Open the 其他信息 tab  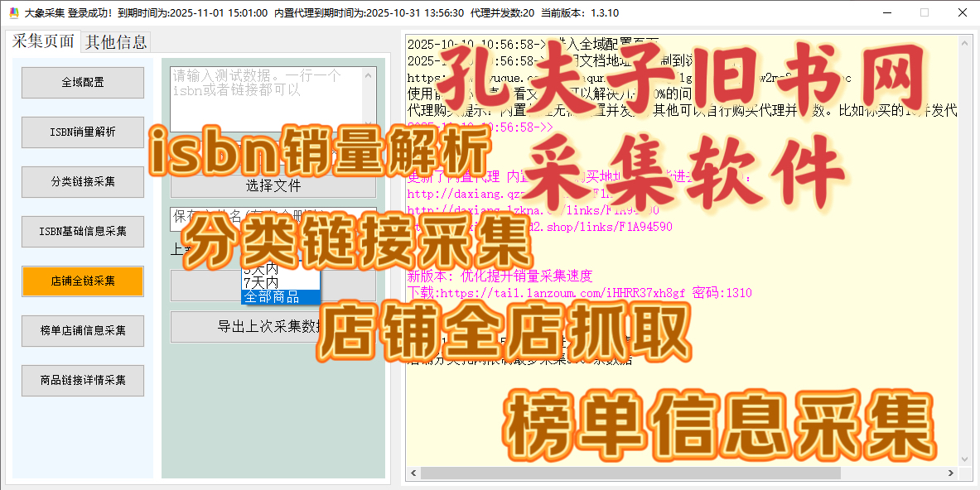116,42
